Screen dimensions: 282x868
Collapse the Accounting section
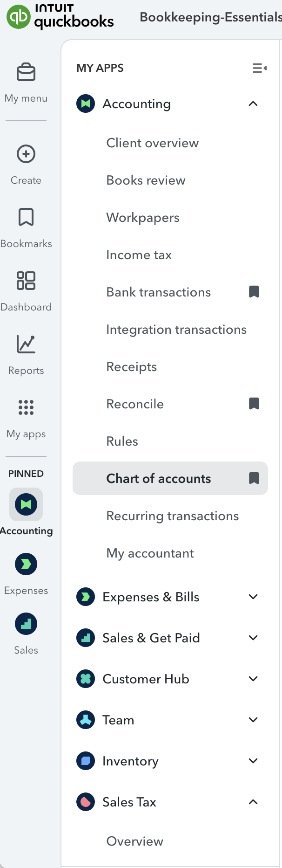coord(253,103)
